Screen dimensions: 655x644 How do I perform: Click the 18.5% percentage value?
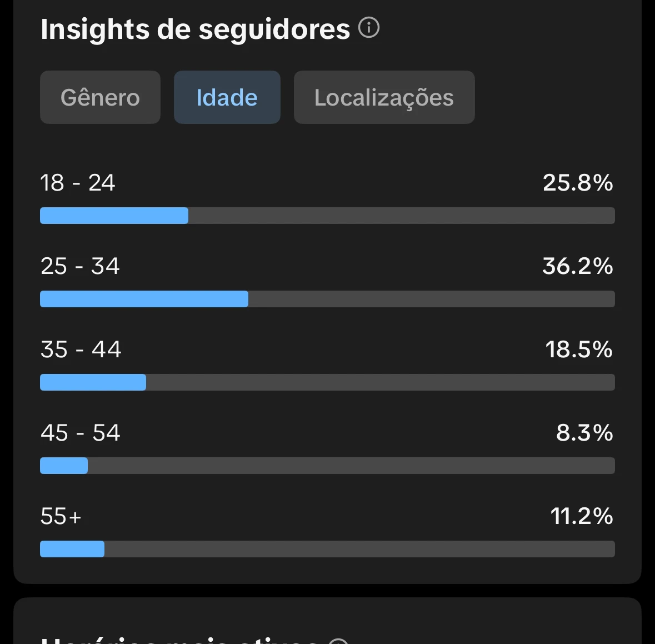tap(578, 350)
